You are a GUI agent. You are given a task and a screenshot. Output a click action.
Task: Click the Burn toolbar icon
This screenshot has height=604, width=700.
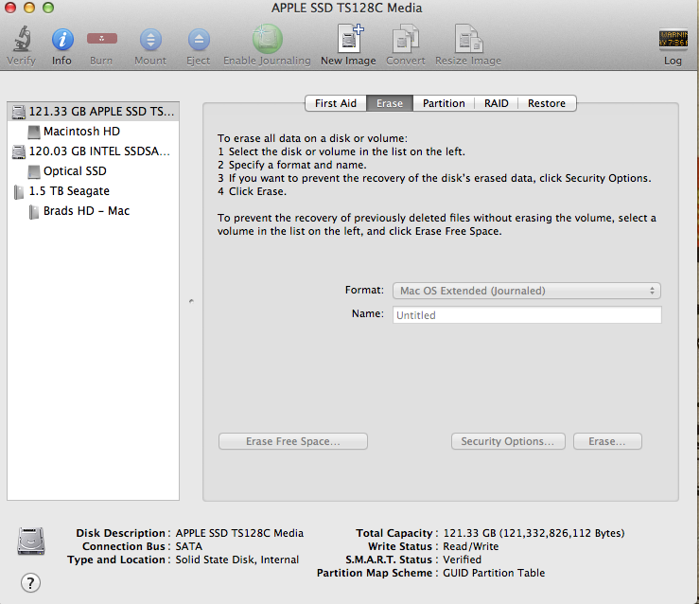click(x=102, y=39)
